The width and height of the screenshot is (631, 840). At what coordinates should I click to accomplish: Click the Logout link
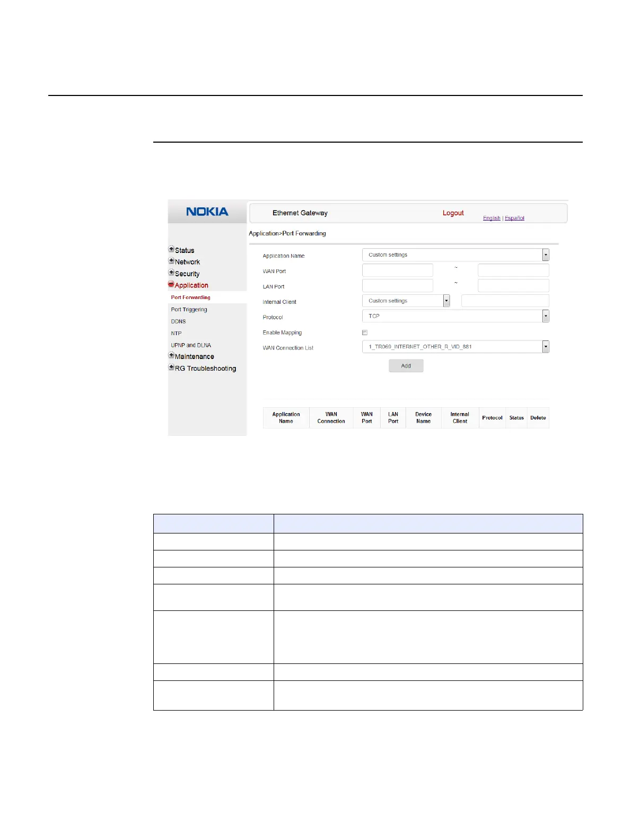tap(453, 213)
